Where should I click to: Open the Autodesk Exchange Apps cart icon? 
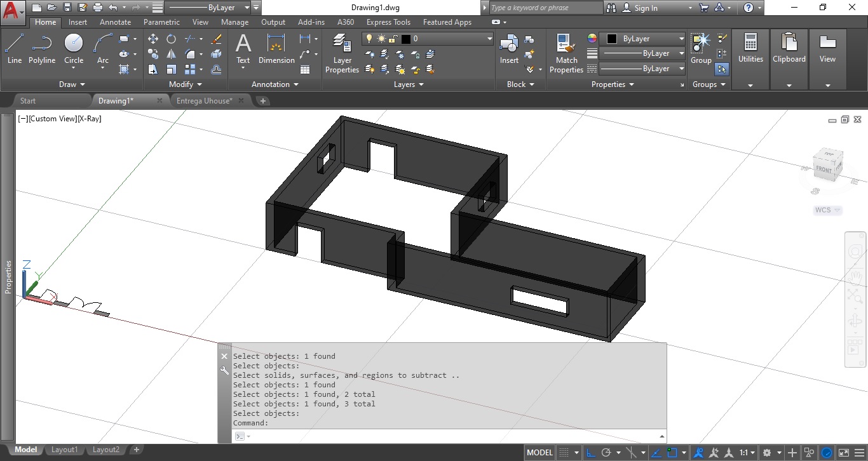(703, 8)
